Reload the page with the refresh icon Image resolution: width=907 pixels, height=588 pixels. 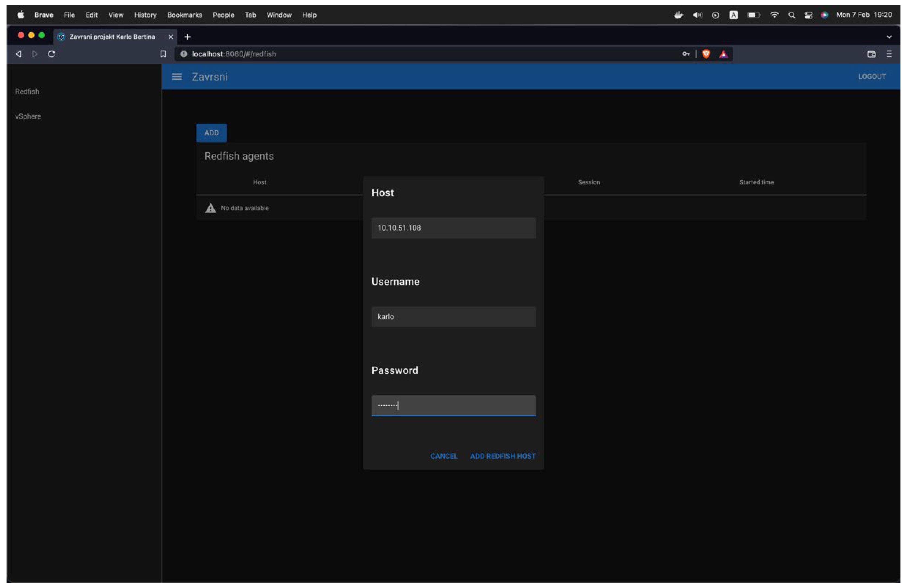[51, 54]
